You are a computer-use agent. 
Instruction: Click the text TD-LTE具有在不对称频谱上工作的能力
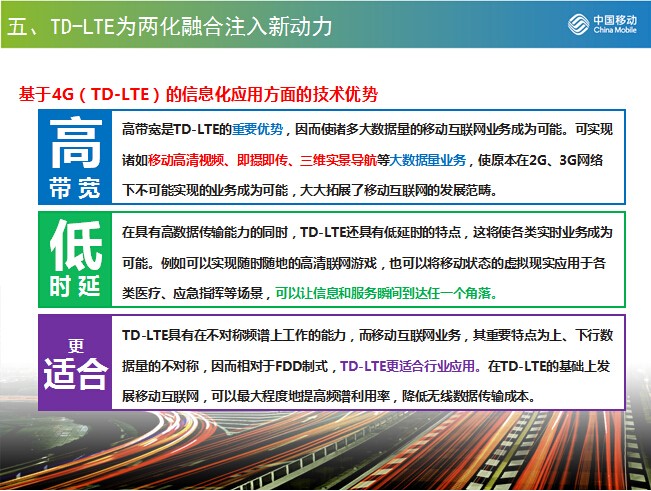234,335
